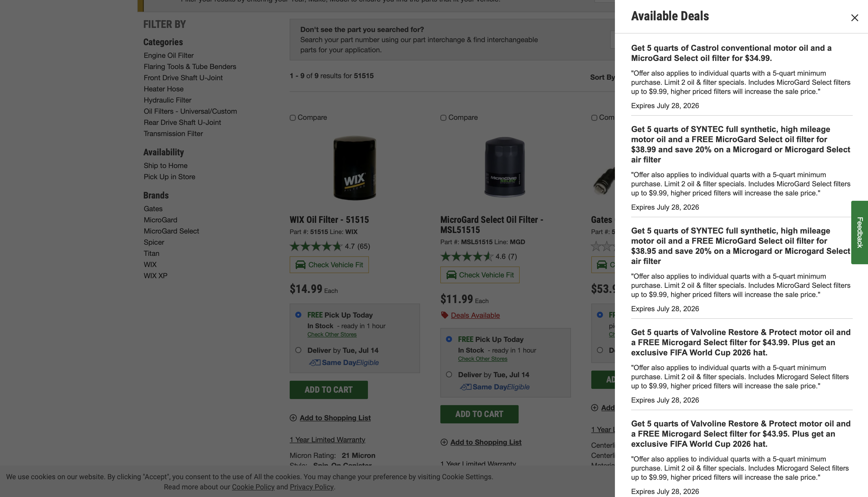Click plus icon for WIX shopping list
This screenshot has height=497, width=868.
pos(293,418)
